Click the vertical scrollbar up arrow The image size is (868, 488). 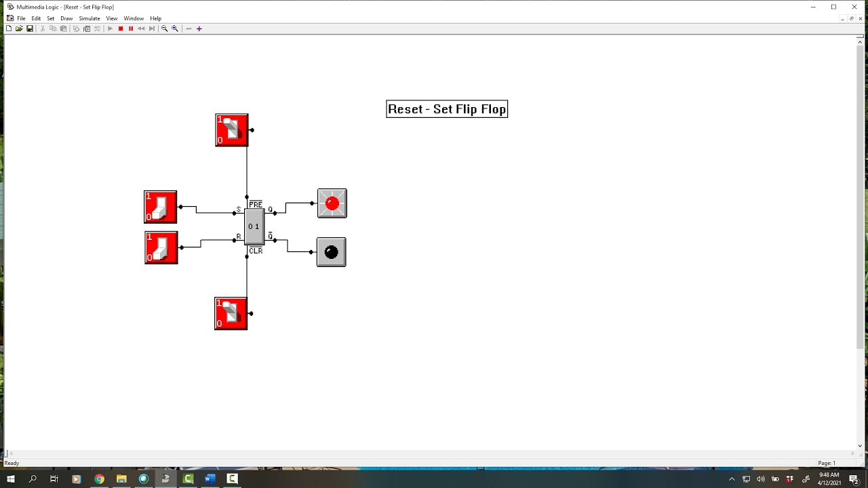(860, 41)
